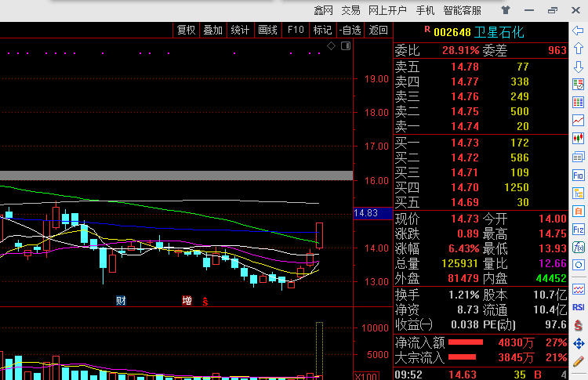Click the 净流入额 red bar
Viewport: 588px width, 380px height.
point(466,342)
